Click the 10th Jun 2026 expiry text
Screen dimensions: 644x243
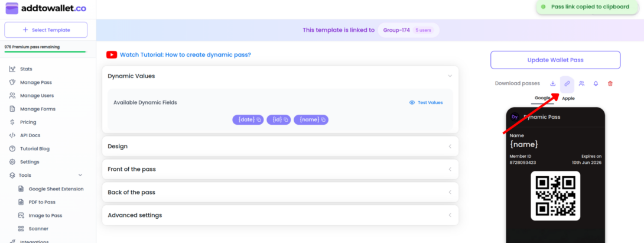587,163
